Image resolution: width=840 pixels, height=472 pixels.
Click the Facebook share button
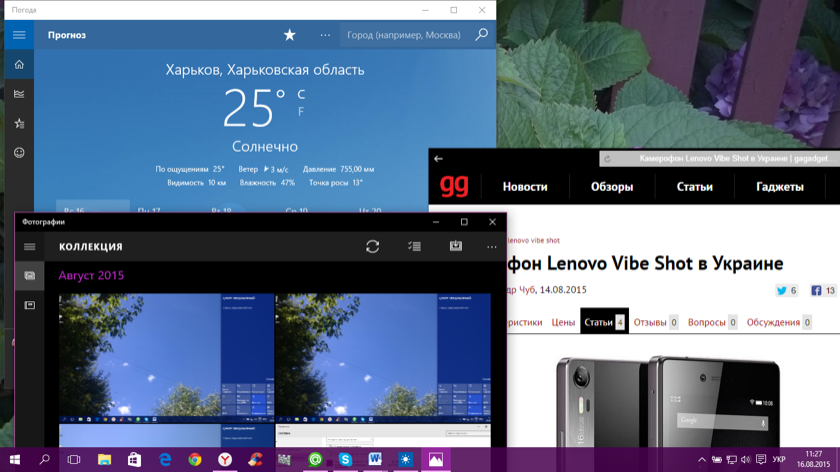823,291
